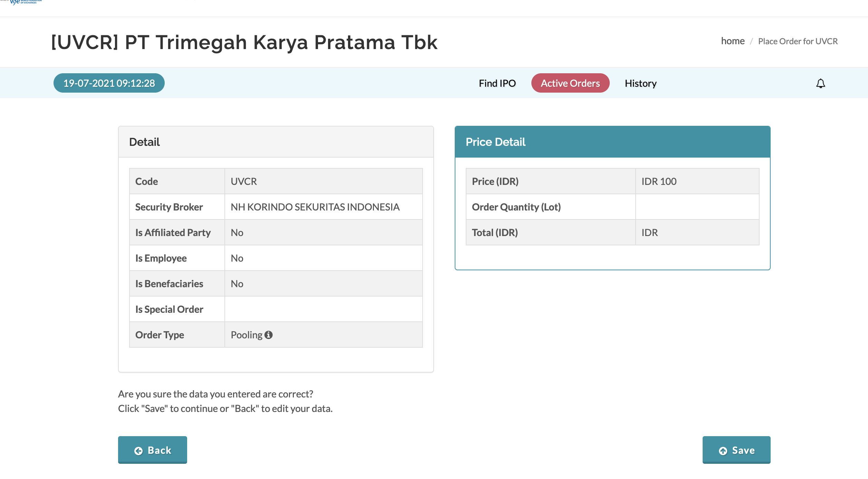Click the date and time badge
Image resolution: width=868 pixels, height=479 pixels.
pyautogui.click(x=109, y=83)
